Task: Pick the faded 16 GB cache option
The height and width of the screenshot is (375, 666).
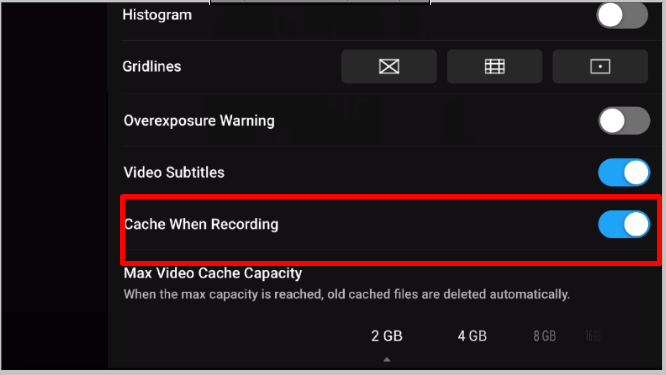Action: click(x=593, y=336)
